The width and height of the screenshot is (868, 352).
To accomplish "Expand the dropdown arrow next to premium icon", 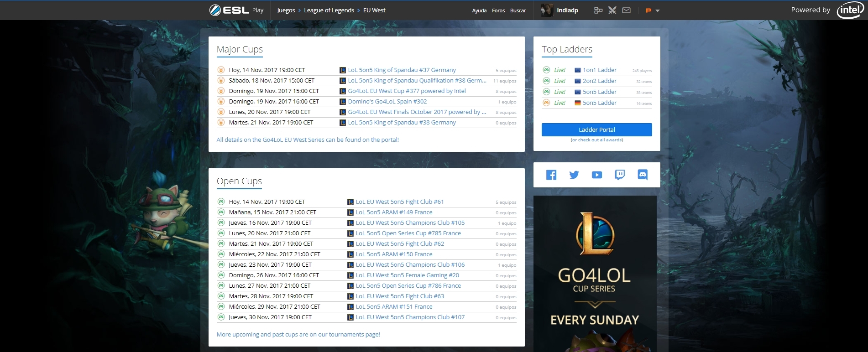I will pyautogui.click(x=658, y=10).
